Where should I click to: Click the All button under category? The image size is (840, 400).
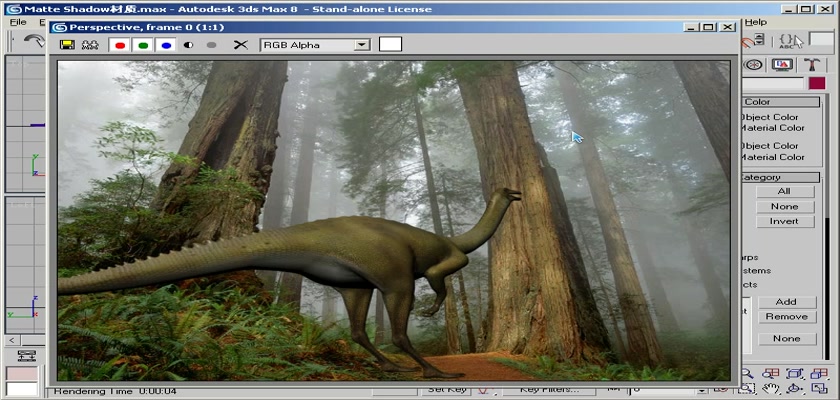pos(784,191)
